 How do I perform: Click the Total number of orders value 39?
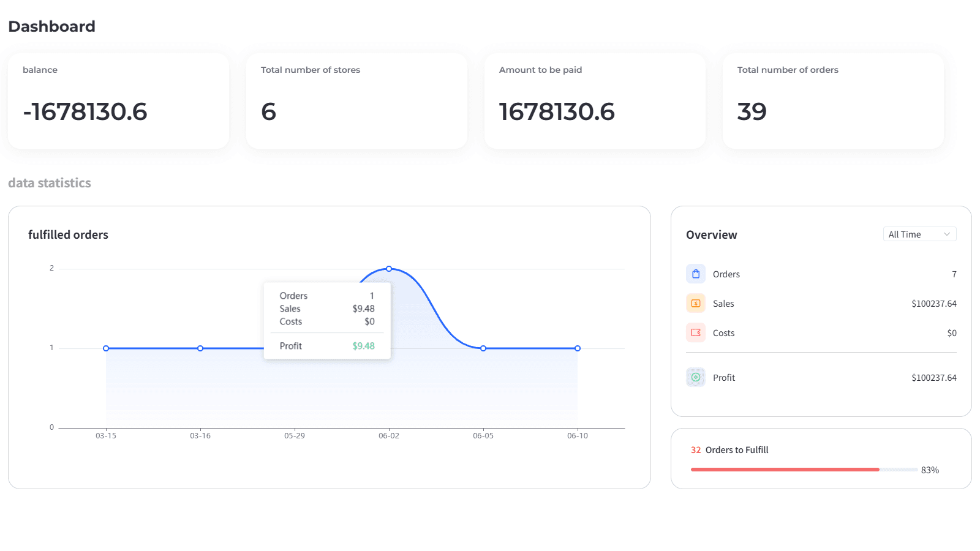(752, 111)
